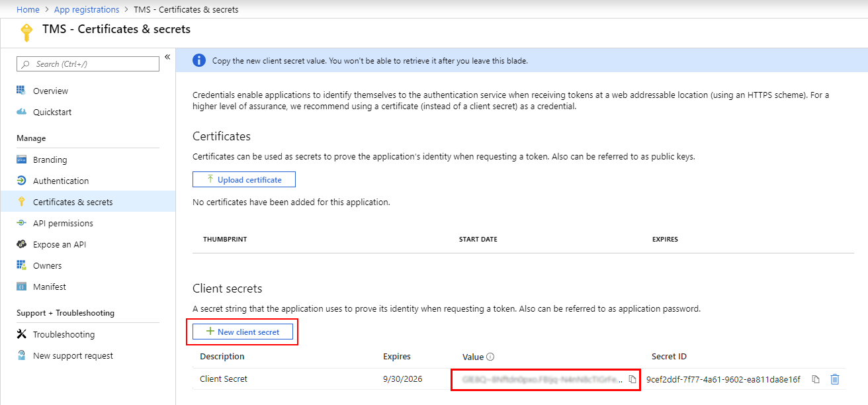Open Authentication settings
Screen dimensions: 868x405
(60, 181)
